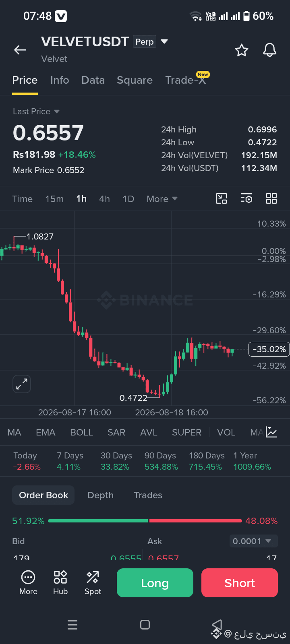The image size is (290, 644).
Task: Open the 0.0001 precision dropdown
Action: tap(254, 541)
